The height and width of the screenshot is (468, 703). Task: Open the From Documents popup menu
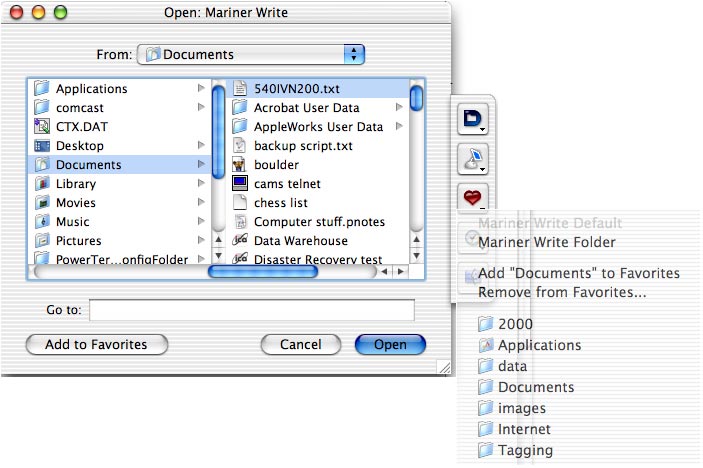251,55
